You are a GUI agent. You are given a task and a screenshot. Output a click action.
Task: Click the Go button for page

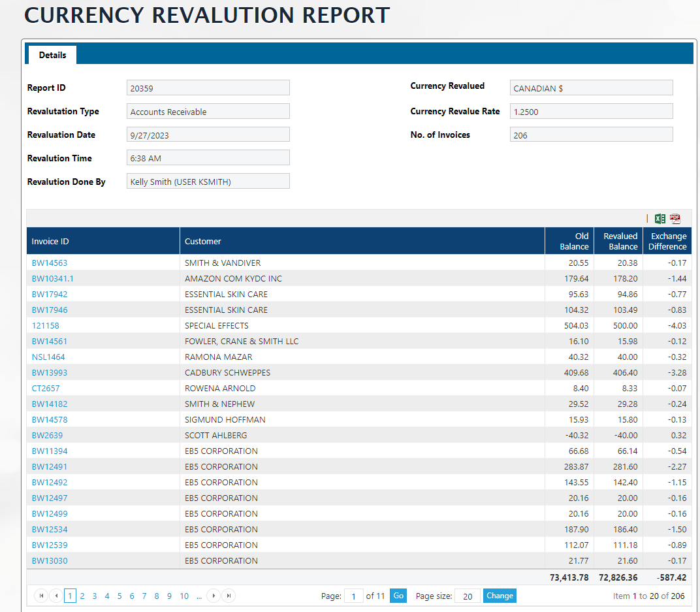398,596
